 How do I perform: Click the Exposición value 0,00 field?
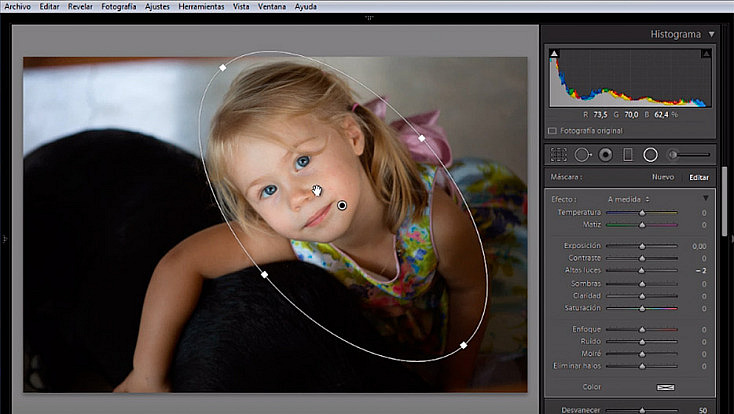(699, 246)
